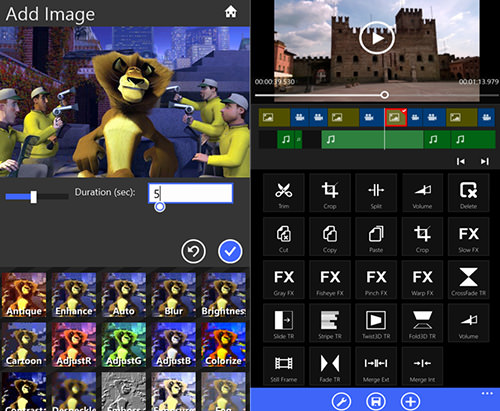Select the Trim scissors tool
The image size is (500, 411).
pyautogui.click(x=284, y=193)
